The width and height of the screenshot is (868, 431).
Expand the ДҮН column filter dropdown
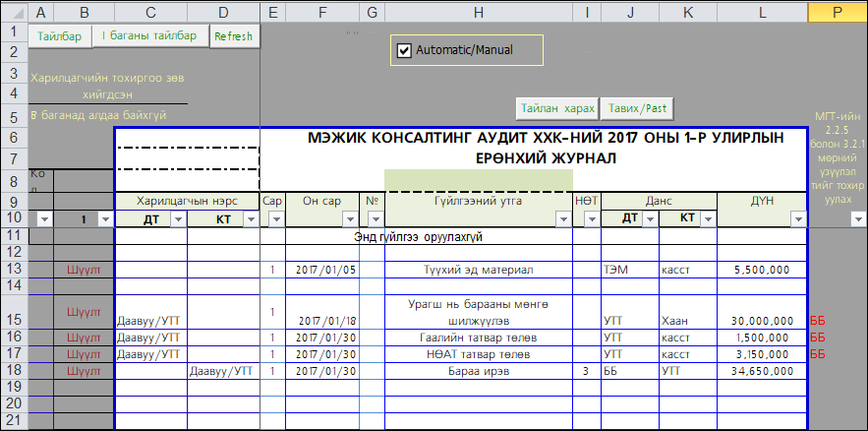tap(797, 219)
